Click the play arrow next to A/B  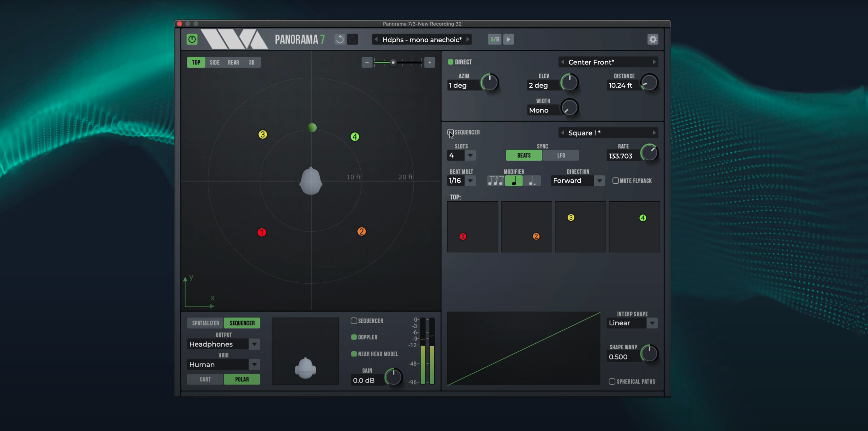[x=509, y=39]
